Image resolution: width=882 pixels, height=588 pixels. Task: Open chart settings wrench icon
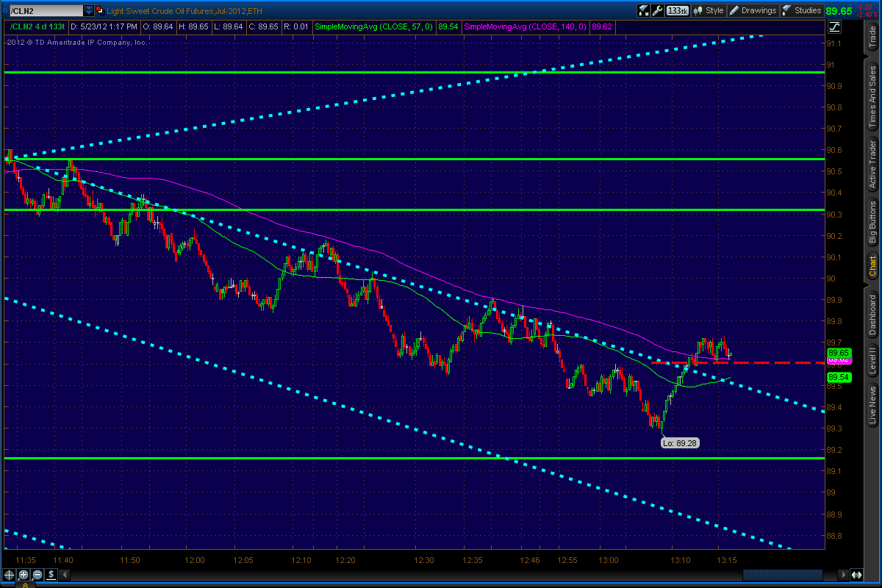click(x=658, y=10)
